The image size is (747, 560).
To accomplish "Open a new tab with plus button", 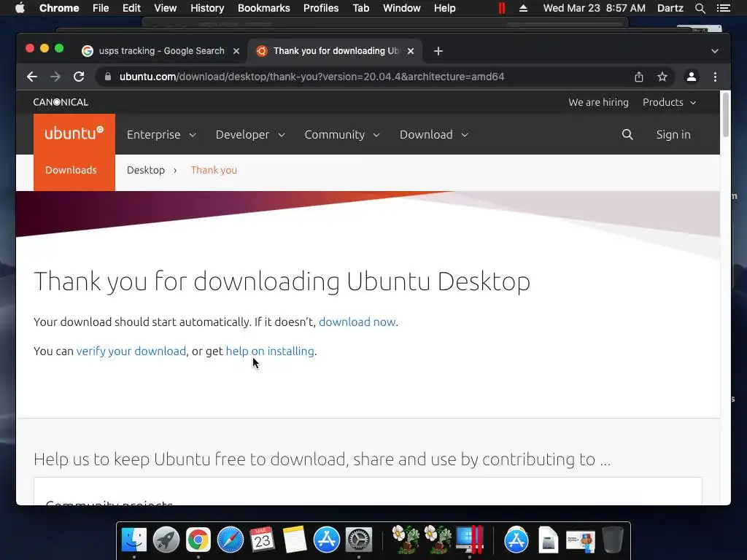I will click(438, 51).
